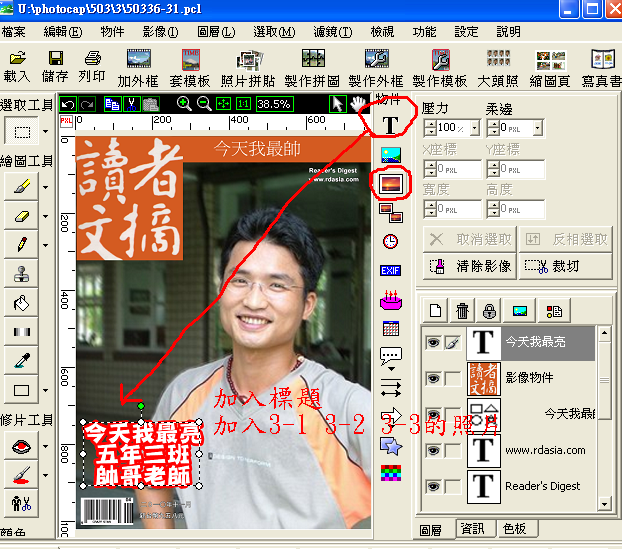Toggle visibility of 影像物件 layer
This screenshot has width=622, height=549.
(433, 378)
